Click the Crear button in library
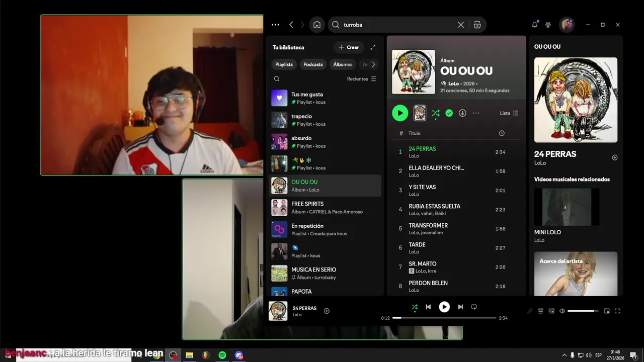 pos(349,47)
